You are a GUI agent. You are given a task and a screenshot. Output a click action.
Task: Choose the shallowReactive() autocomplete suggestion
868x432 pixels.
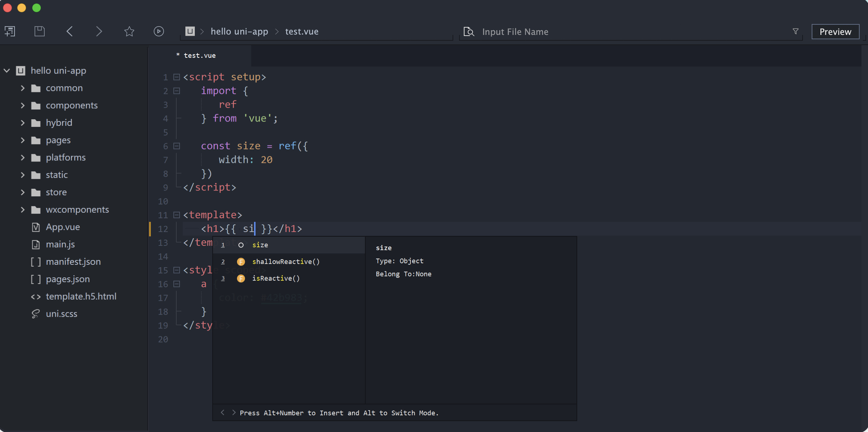coord(289,262)
